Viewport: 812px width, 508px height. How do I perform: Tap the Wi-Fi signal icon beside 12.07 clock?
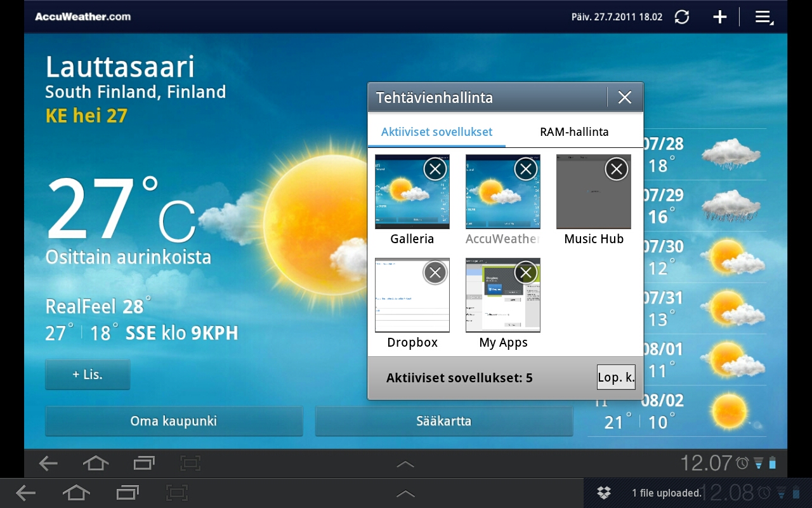[759, 464]
